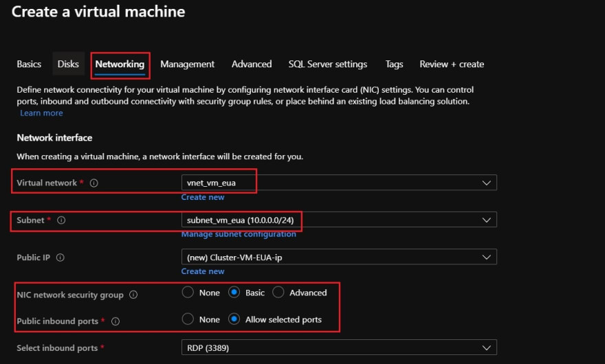Click Create new under Virtual network

[x=203, y=197]
